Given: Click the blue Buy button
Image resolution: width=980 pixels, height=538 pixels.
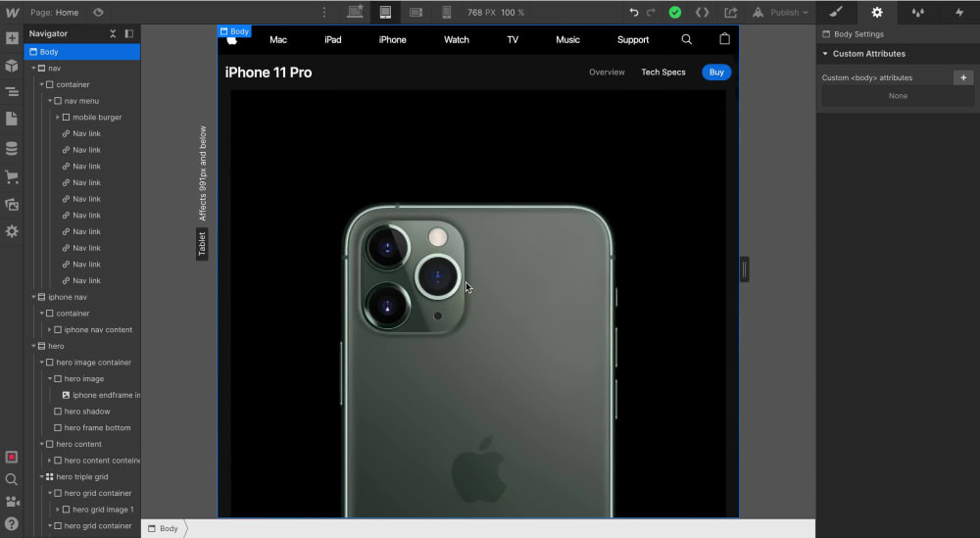Looking at the screenshot, I should coord(716,72).
